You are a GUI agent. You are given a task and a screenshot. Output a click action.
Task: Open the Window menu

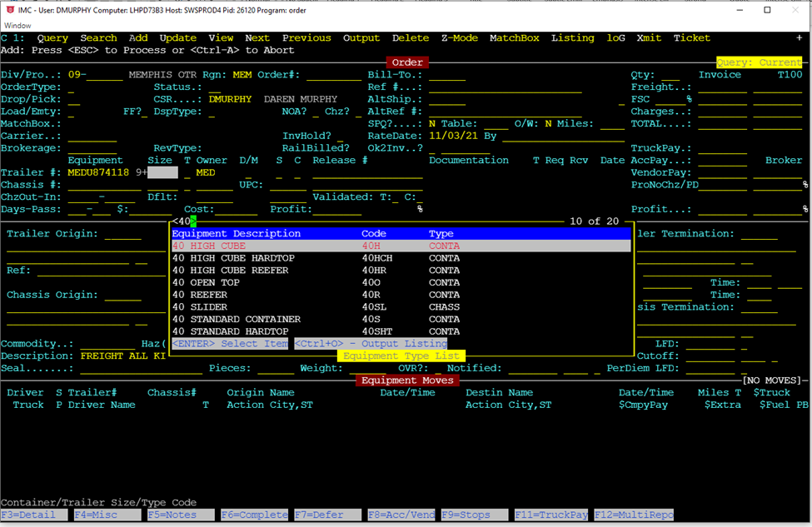coord(17,25)
